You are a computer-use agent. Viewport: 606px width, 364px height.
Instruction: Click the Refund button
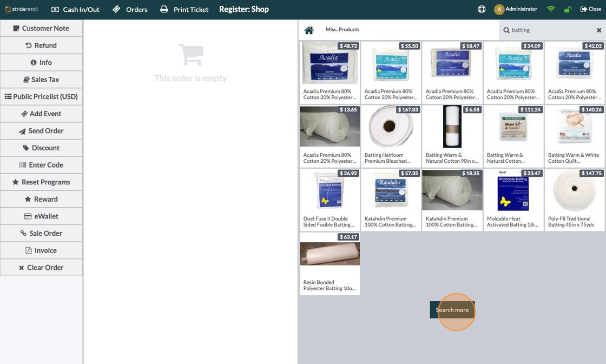[x=41, y=45]
